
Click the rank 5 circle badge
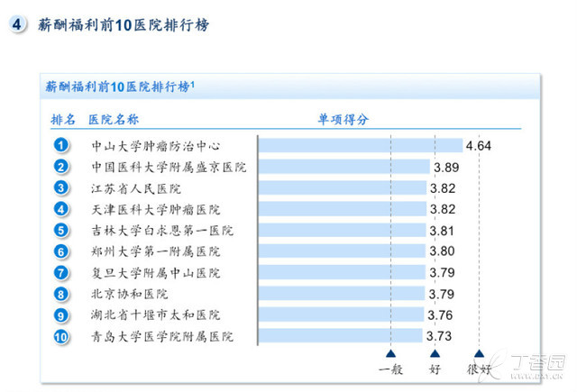(61, 231)
